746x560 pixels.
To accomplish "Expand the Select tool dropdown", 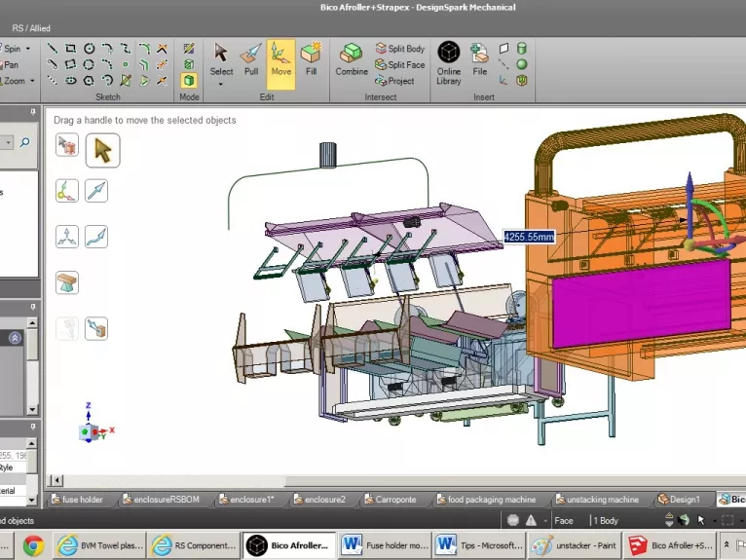I will tap(221, 84).
